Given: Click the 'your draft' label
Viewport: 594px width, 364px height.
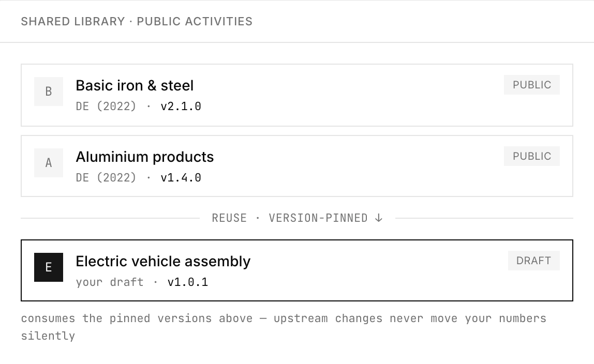Looking at the screenshot, I should click(x=110, y=282).
